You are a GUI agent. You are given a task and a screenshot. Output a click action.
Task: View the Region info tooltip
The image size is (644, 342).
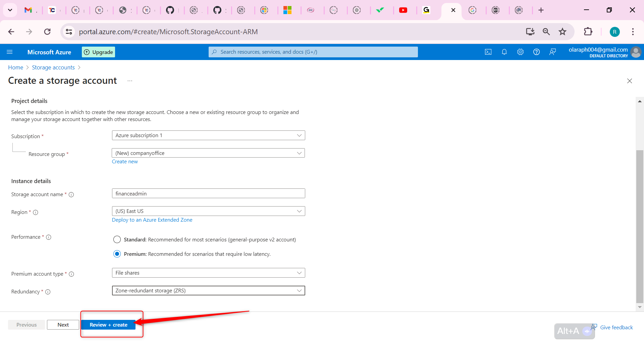[35, 212]
